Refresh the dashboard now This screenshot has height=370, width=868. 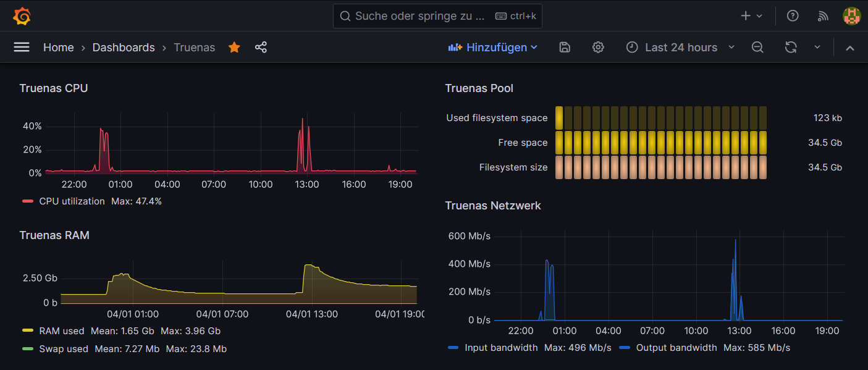pos(791,48)
